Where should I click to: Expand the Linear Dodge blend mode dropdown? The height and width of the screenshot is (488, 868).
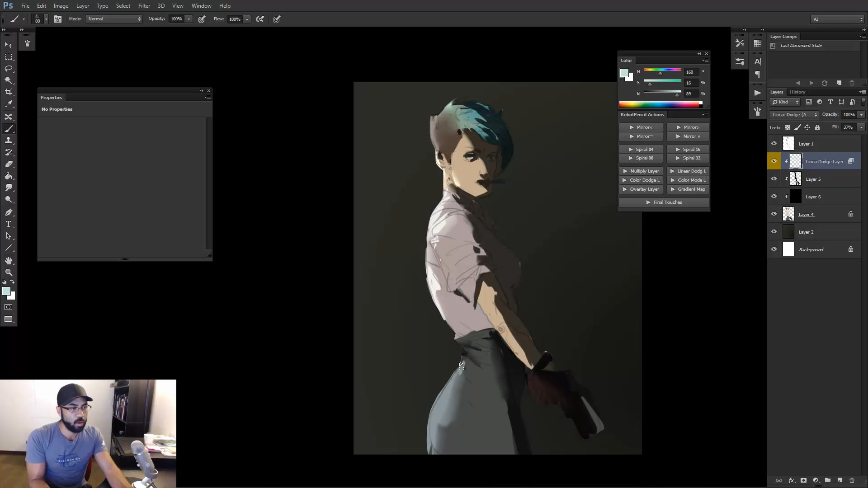(x=794, y=115)
